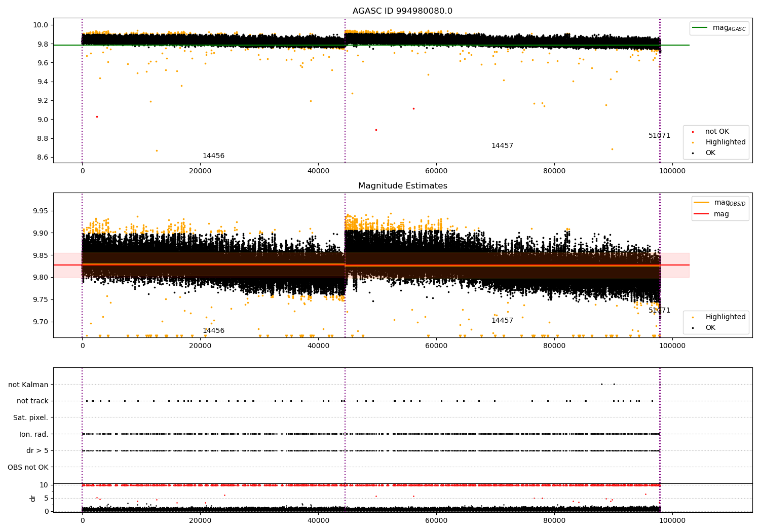Click the 'Magnitude Estimates' subplot title
Viewport: 760px width, 532px height.
(x=402, y=186)
